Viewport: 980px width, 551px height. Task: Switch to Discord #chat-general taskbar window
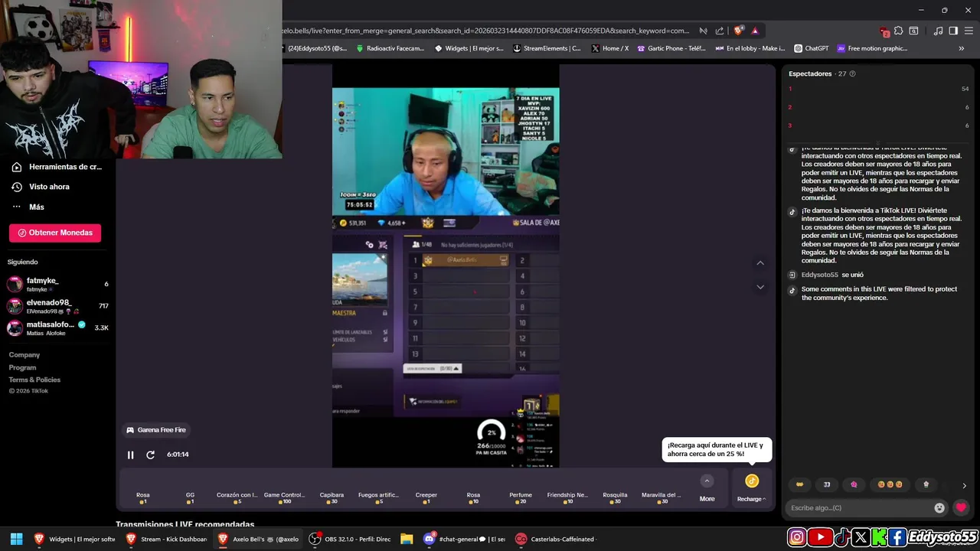click(x=464, y=539)
